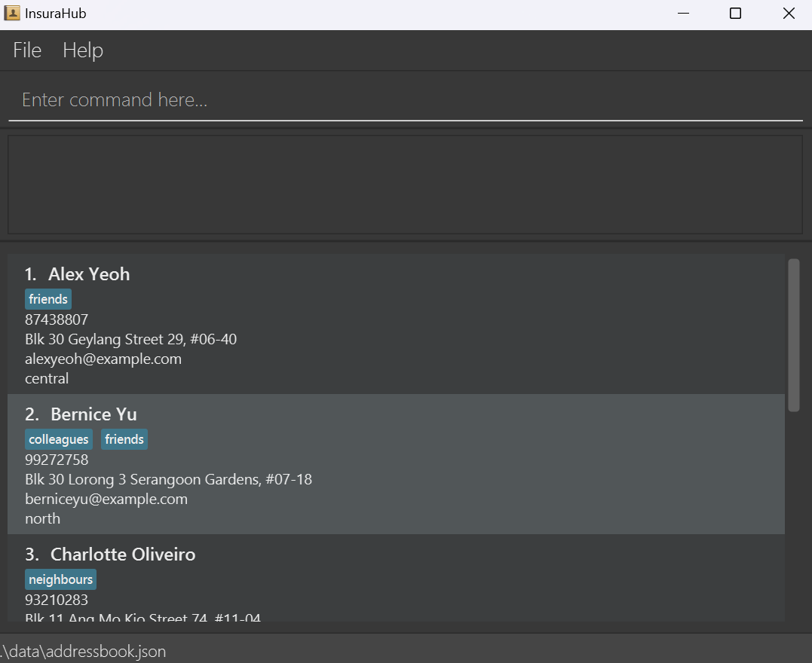Viewport: 812px width, 663px height.
Task: Select contact name Charlotte Oliveiro
Action: tap(123, 555)
